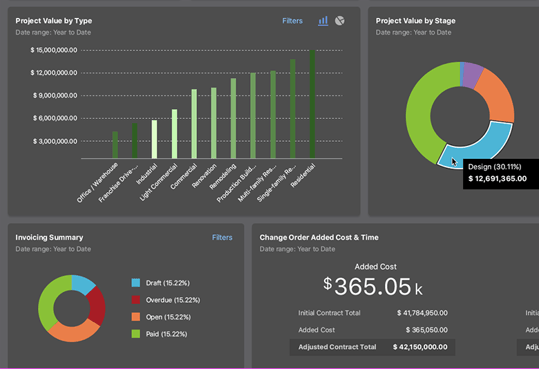Select the Overdue (15.22%) legend label

tap(173, 300)
